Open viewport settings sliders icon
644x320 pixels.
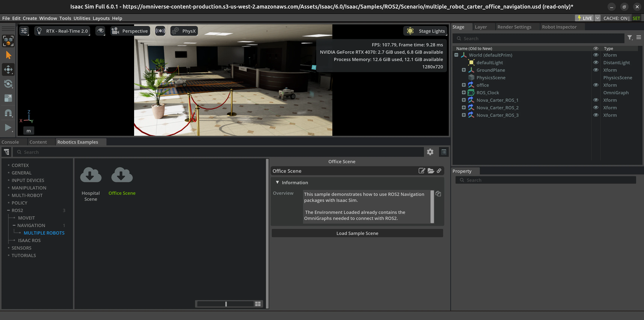click(24, 31)
